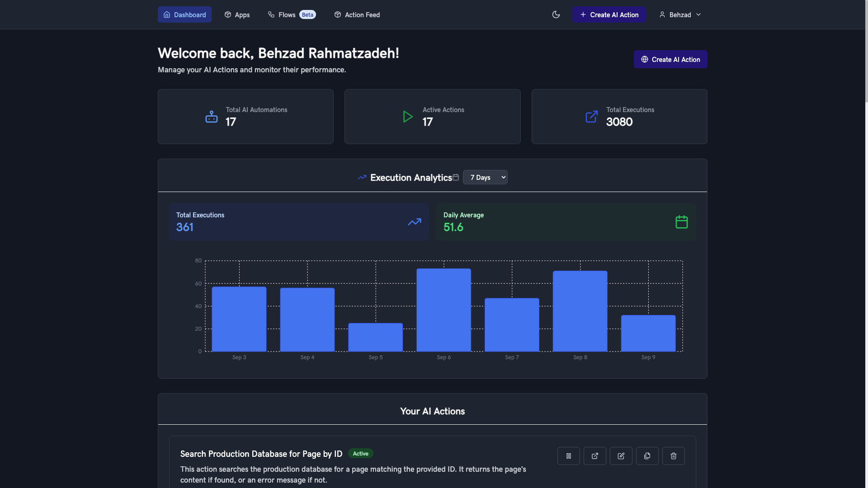The image size is (868, 488).
Task: Pause the Search Production Database action
Action: coord(568,456)
